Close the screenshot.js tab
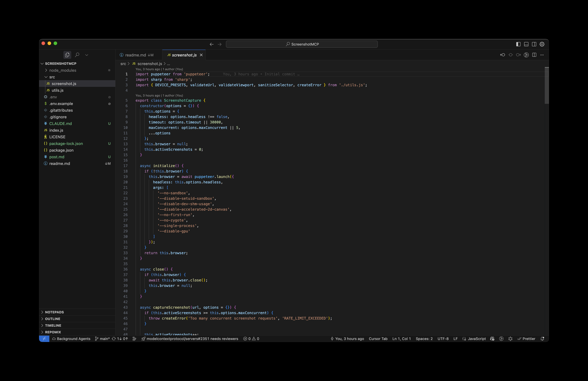Screen dimensions: 588x381 click(x=201, y=55)
